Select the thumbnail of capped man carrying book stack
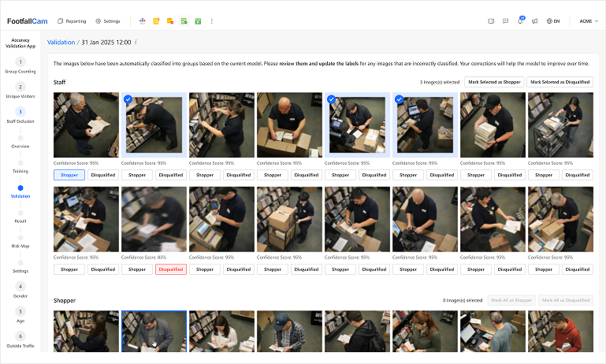This screenshot has width=606, height=364. point(493,124)
